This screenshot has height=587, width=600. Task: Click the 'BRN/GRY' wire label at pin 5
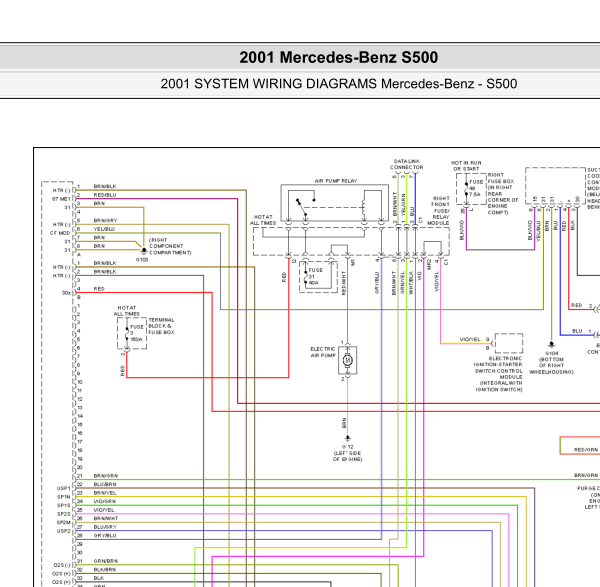(x=105, y=220)
